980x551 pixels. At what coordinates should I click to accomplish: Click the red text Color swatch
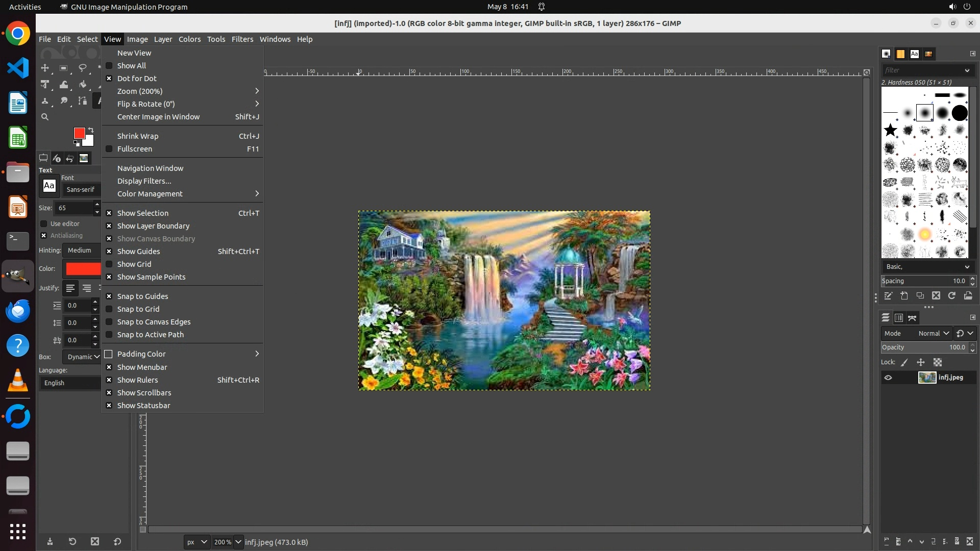point(83,269)
